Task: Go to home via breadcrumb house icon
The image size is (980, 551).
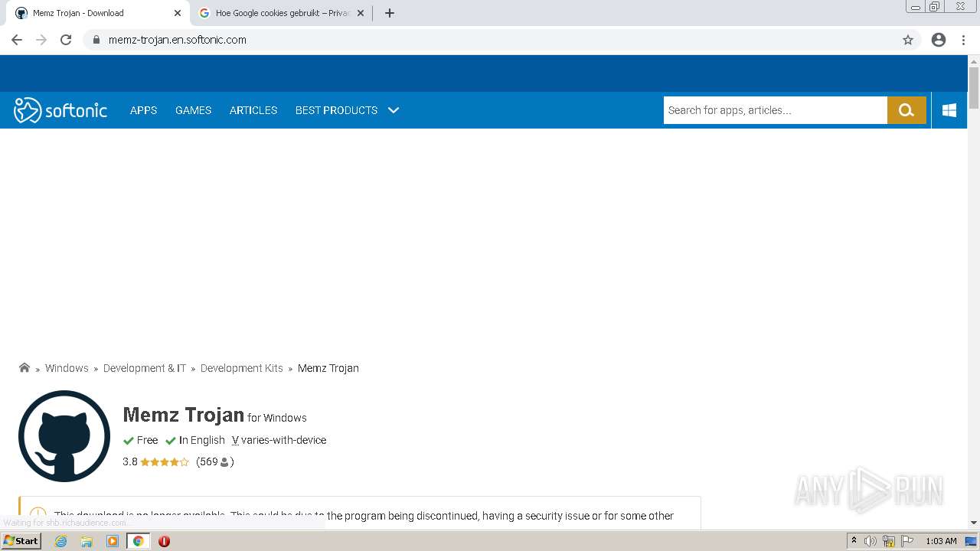Action: click(x=24, y=368)
